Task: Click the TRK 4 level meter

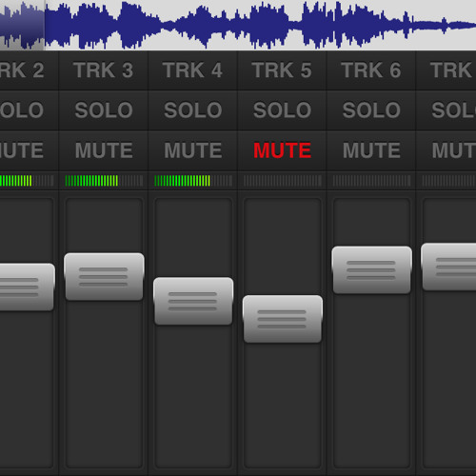Action: tap(193, 181)
